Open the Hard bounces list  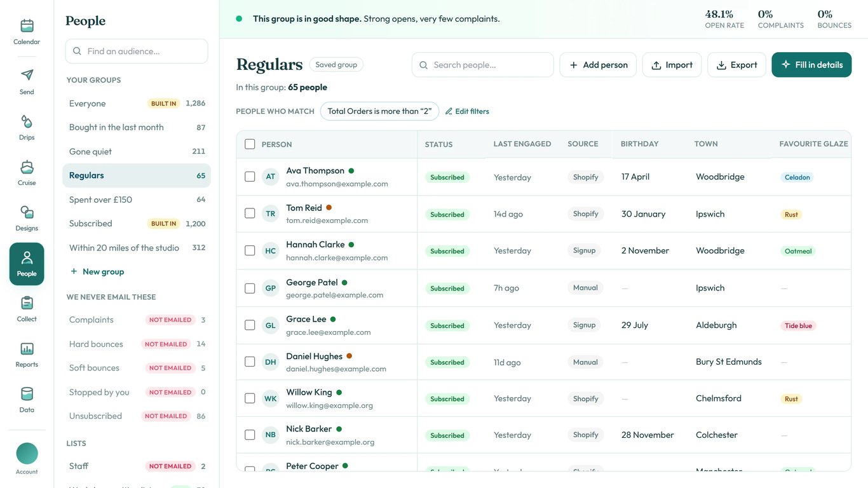(137, 344)
